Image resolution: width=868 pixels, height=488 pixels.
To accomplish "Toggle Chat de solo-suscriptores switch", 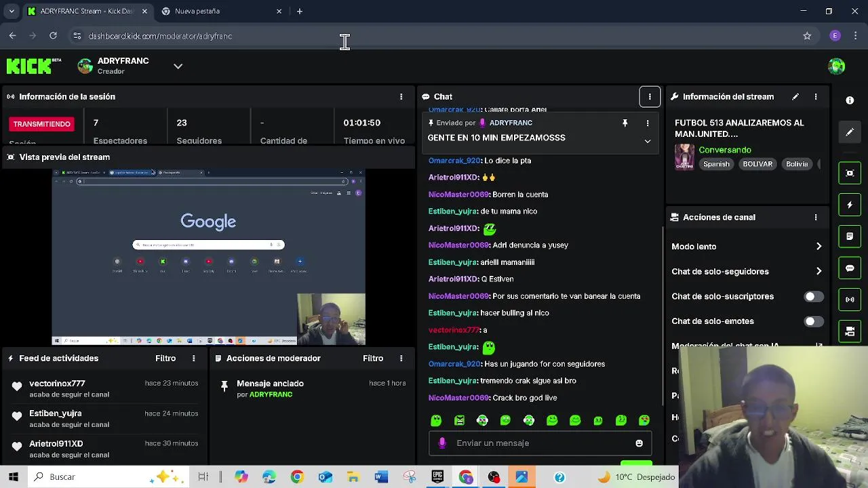I will [813, 297].
